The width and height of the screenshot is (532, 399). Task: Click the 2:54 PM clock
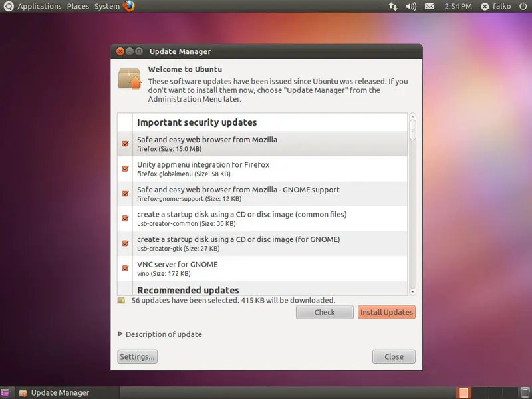pyautogui.click(x=458, y=6)
